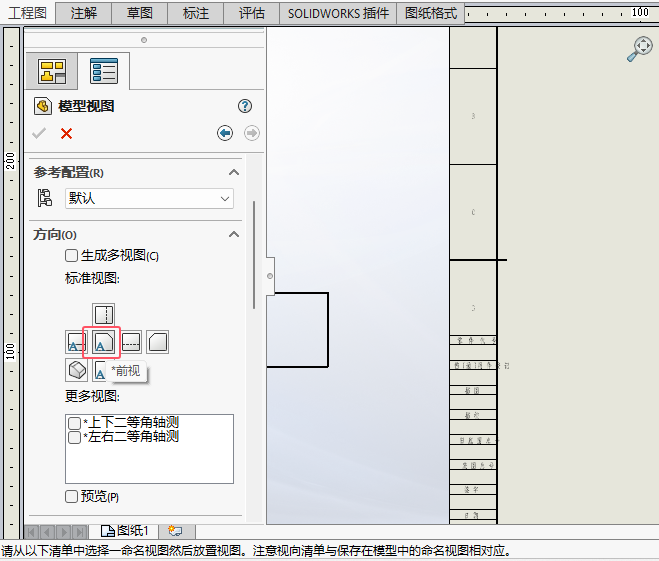Go to previous sheet tab arrow
Image resolution: width=659 pixels, height=561 pixels.
pyautogui.click(x=47, y=532)
